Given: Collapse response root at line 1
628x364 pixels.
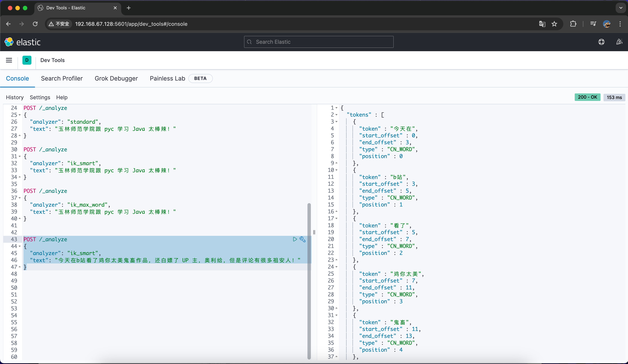Looking at the screenshot, I should coord(336,108).
